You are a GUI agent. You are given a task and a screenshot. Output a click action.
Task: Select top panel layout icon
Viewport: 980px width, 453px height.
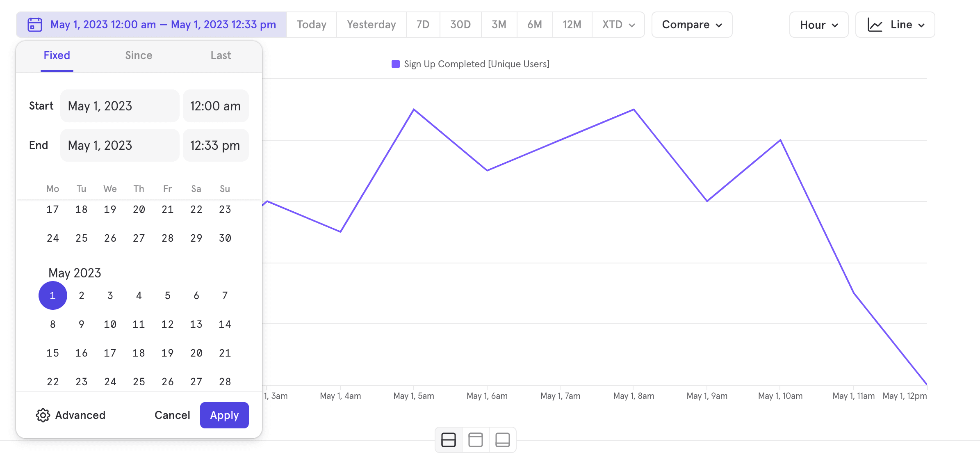point(476,440)
